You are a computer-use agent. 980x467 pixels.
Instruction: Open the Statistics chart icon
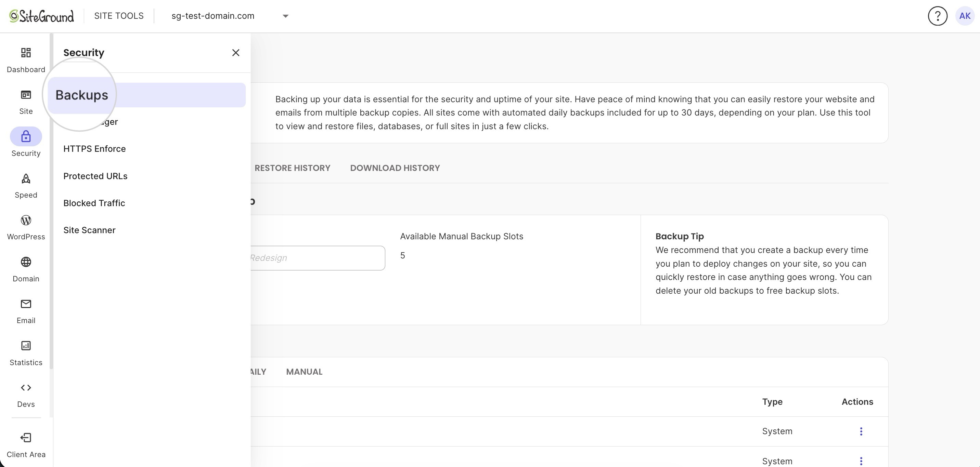coord(26,345)
